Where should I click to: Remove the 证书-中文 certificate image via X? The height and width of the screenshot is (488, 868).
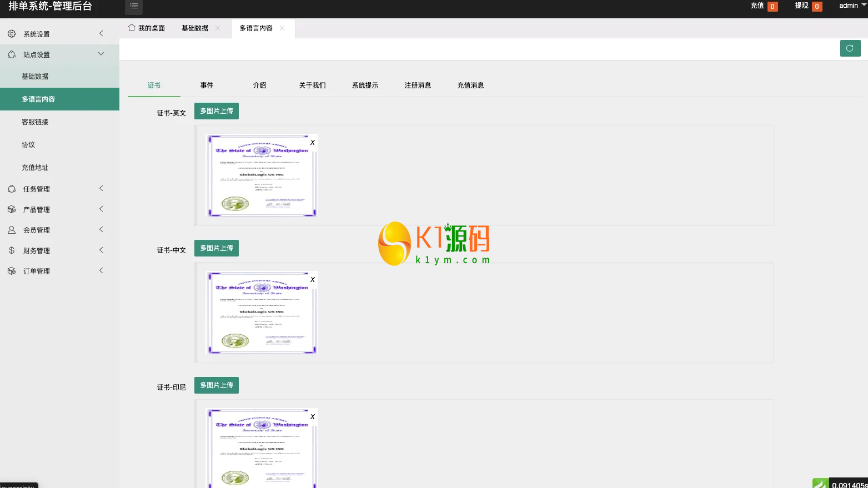(x=313, y=280)
